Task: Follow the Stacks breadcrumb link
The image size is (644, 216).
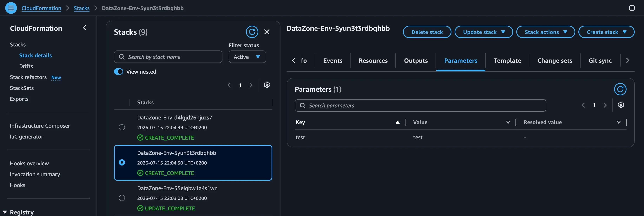Action: point(82,8)
